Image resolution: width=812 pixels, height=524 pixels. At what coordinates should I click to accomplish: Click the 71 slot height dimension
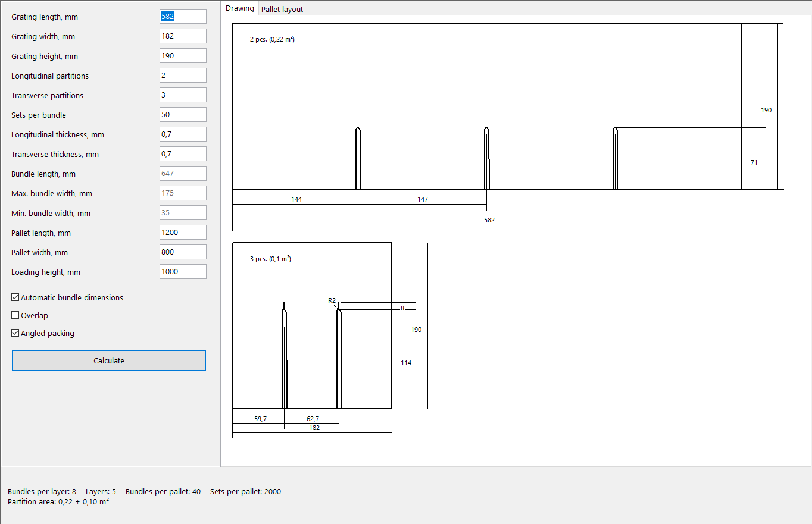click(x=754, y=162)
